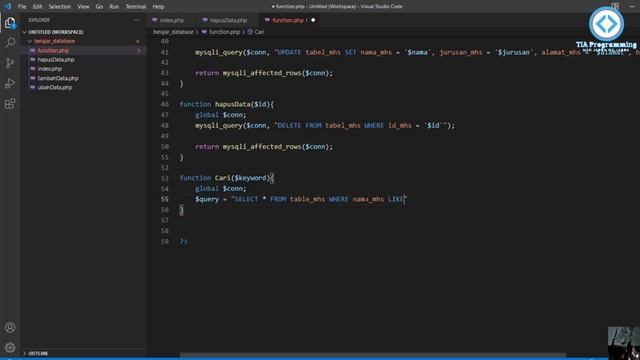Viewport: 640px width, 360px height.
Task: Click 'function Cari($keyword){' code line
Action: [x=227, y=178]
